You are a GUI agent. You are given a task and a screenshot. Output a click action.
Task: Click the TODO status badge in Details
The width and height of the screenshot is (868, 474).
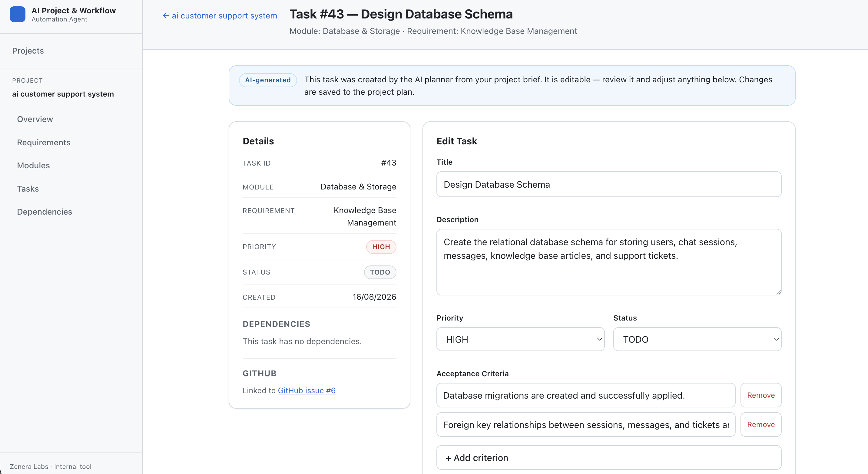tap(380, 272)
